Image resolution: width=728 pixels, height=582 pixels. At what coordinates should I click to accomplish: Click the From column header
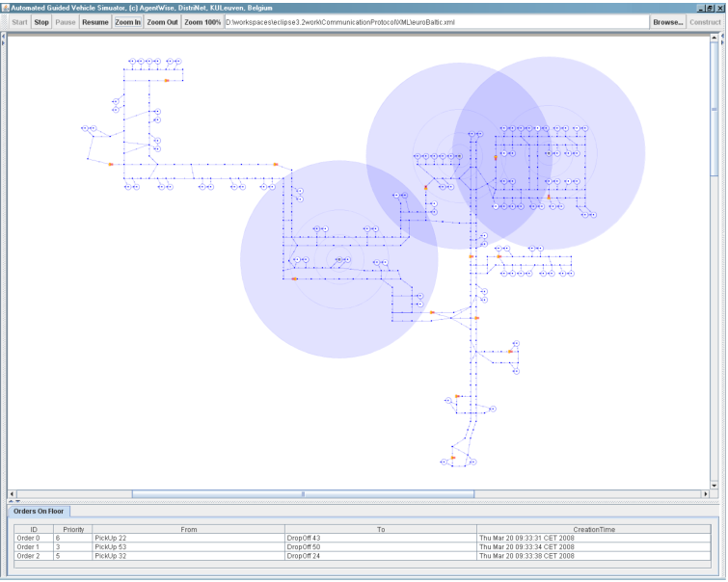(188, 529)
